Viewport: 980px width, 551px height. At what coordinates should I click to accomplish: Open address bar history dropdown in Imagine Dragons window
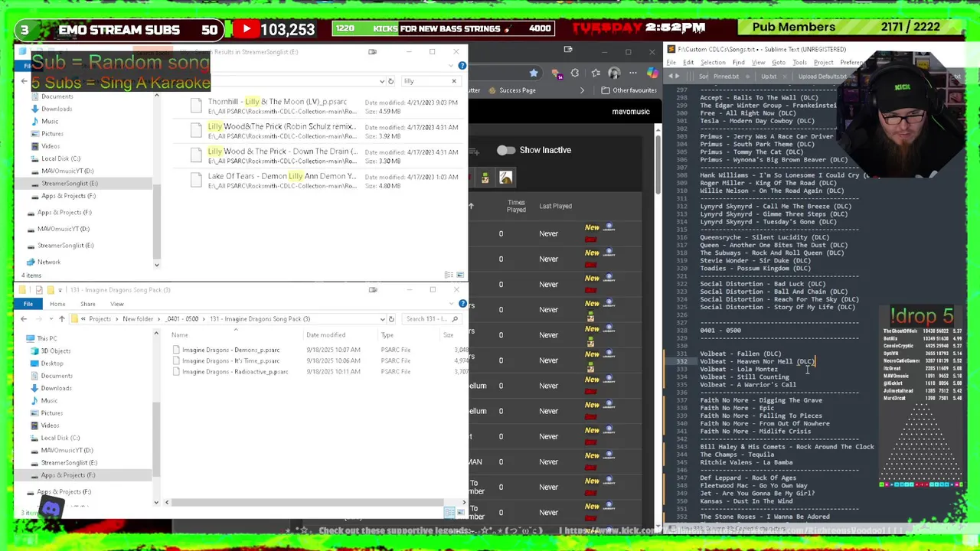click(382, 319)
